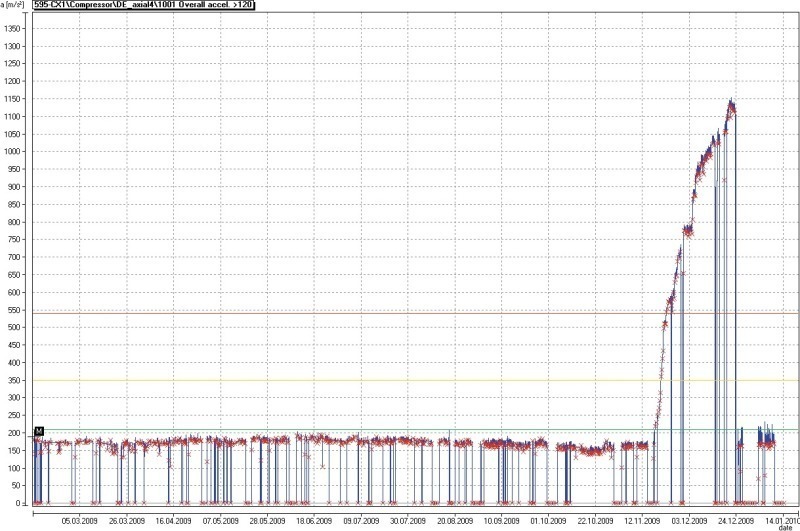This screenshot has height=531, width=800.
Task: Click the 14.01.2010 date label
Action: point(780,519)
